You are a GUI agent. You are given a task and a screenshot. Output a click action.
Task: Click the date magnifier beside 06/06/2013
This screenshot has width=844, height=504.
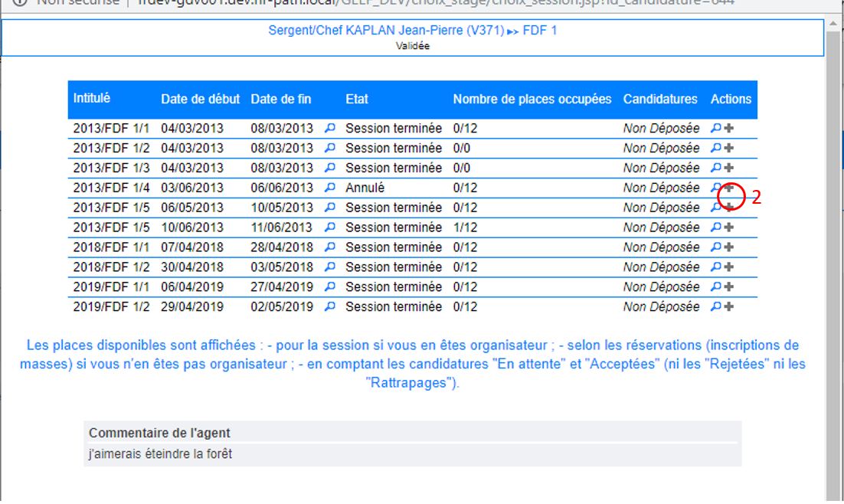coord(330,188)
